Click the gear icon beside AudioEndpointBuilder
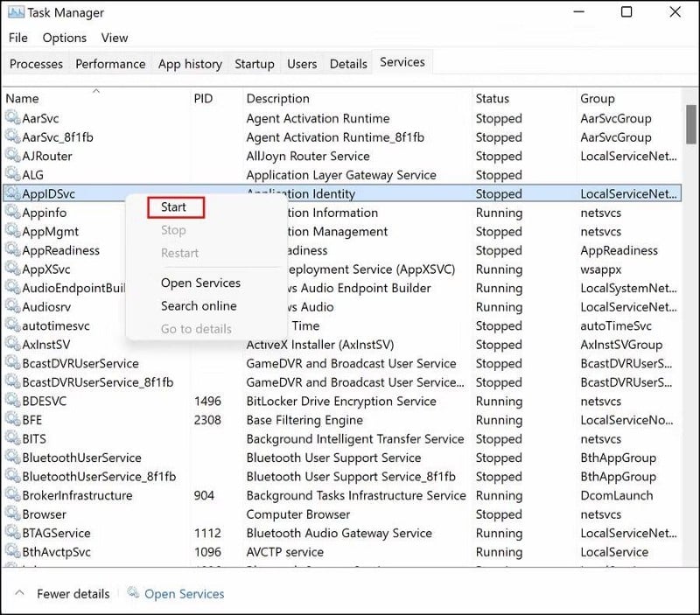This screenshot has height=615, width=700. (x=12, y=288)
